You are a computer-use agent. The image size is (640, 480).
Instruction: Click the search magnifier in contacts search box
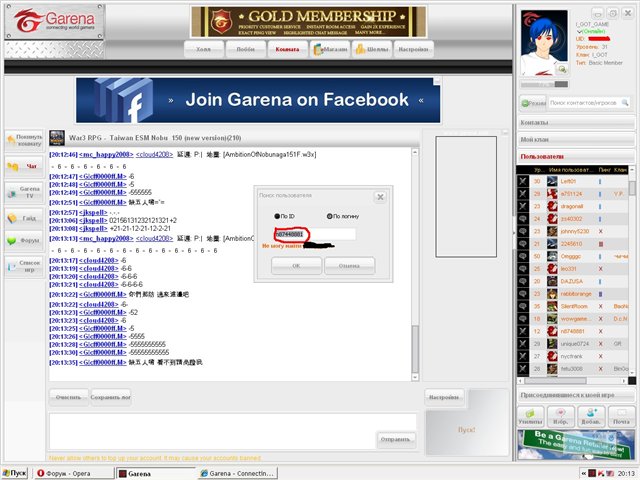(624, 103)
